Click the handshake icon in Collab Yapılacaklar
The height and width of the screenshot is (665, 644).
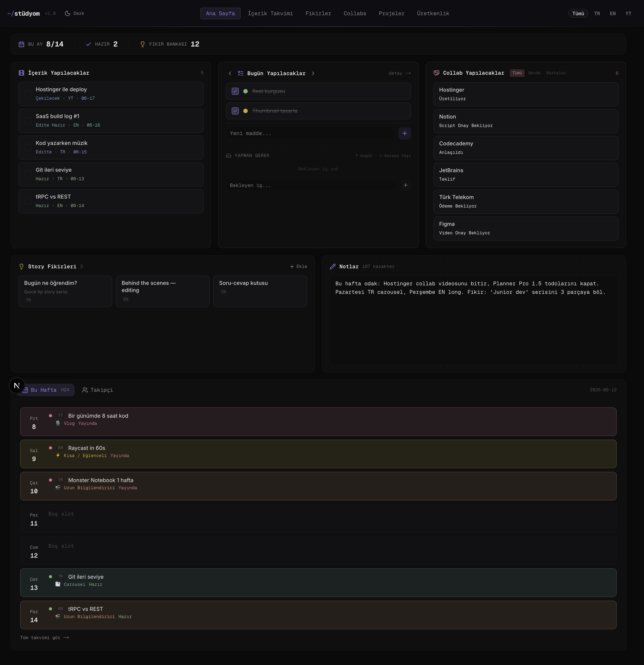pyautogui.click(x=436, y=73)
